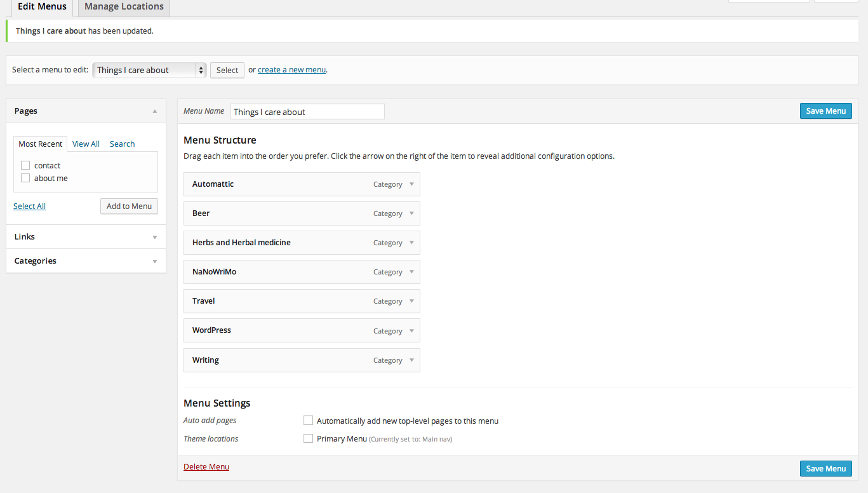Viewport: 868px width, 493px height.
Task: Expand the NaNoWriMo item arrow
Action: tap(411, 272)
